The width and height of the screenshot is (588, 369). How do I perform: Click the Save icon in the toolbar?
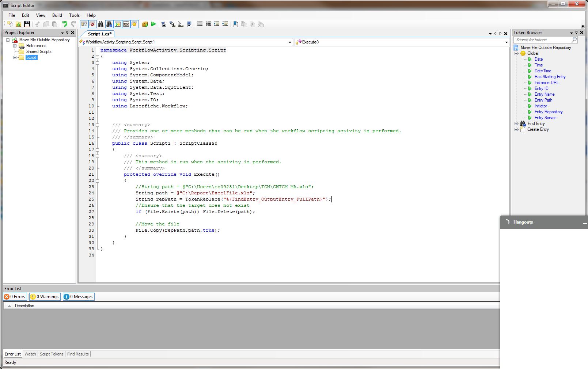tap(27, 24)
